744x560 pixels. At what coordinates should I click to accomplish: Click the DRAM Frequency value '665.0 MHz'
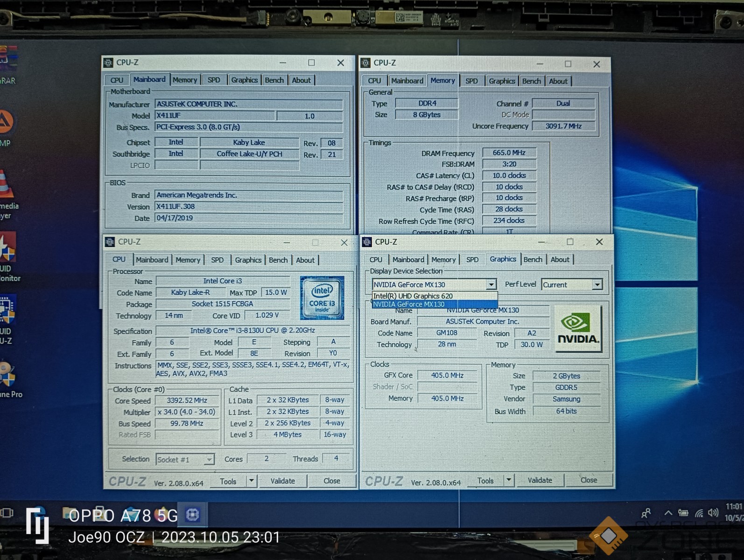pos(509,153)
